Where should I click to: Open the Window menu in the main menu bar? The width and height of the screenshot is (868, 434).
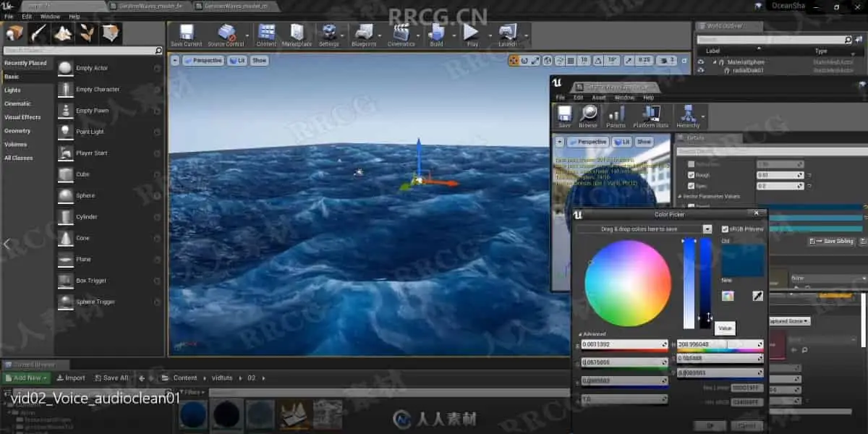click(50, 16)
